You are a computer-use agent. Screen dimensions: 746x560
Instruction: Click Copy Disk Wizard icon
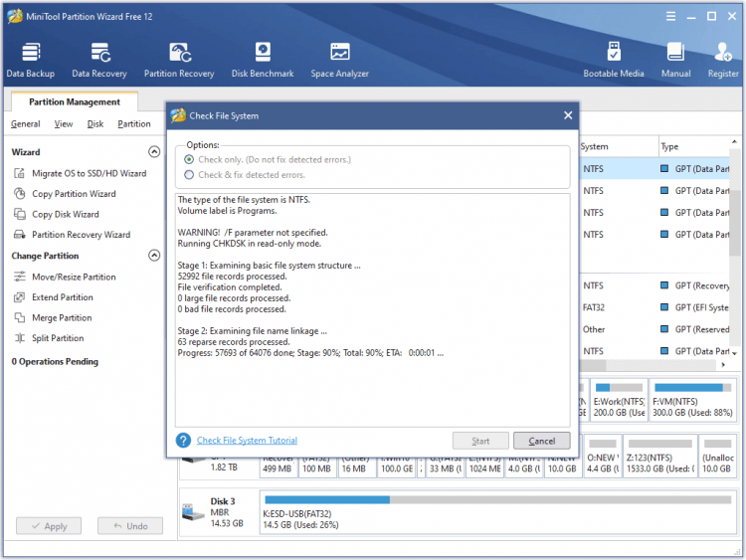pos(20,214)
